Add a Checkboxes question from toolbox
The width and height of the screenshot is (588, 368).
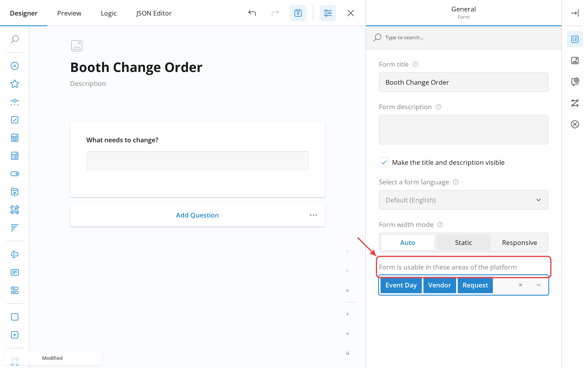(14, 120)
